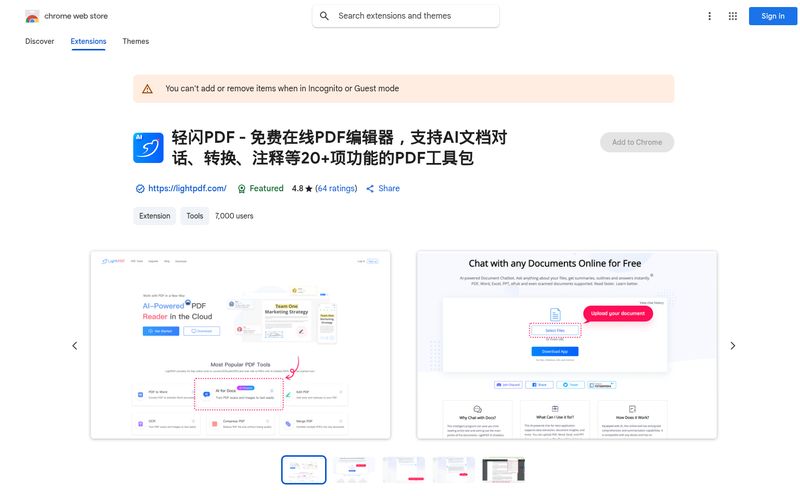The width and height of the screenshot is (800, 496).
Task: Select the fourth carousel thumbnail
Action: coord(454,469)
